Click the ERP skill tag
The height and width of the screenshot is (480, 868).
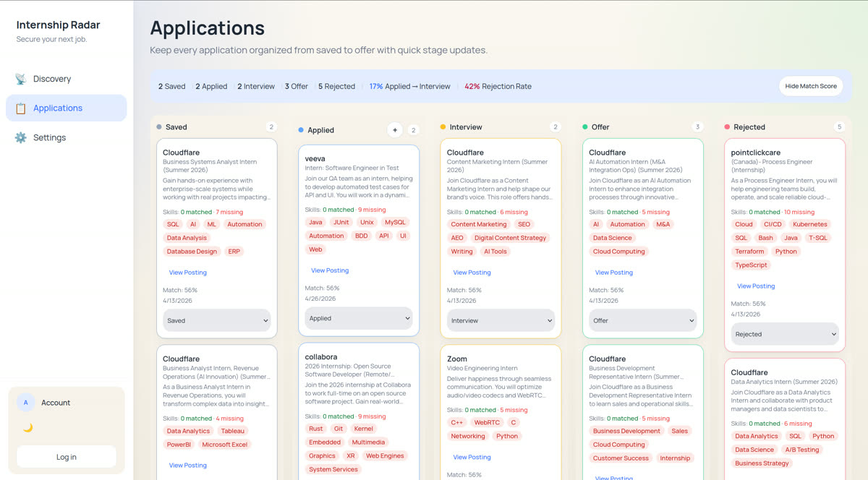234,252
